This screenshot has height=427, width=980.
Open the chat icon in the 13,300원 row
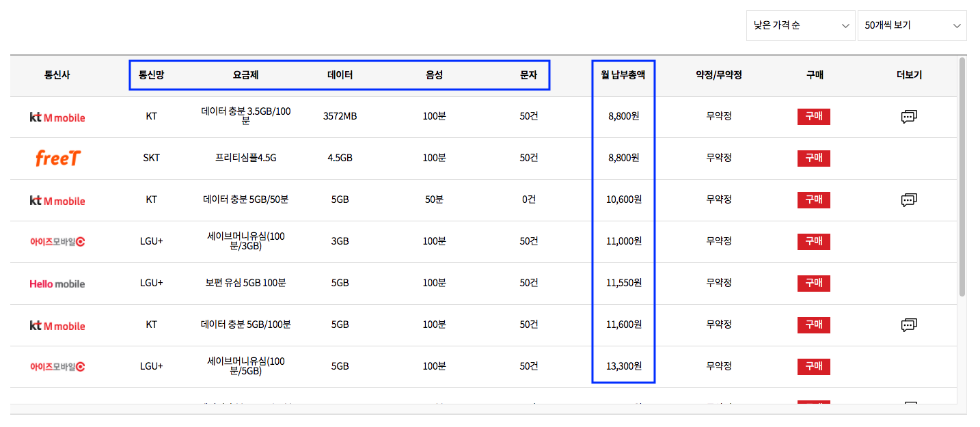point(909,366)
